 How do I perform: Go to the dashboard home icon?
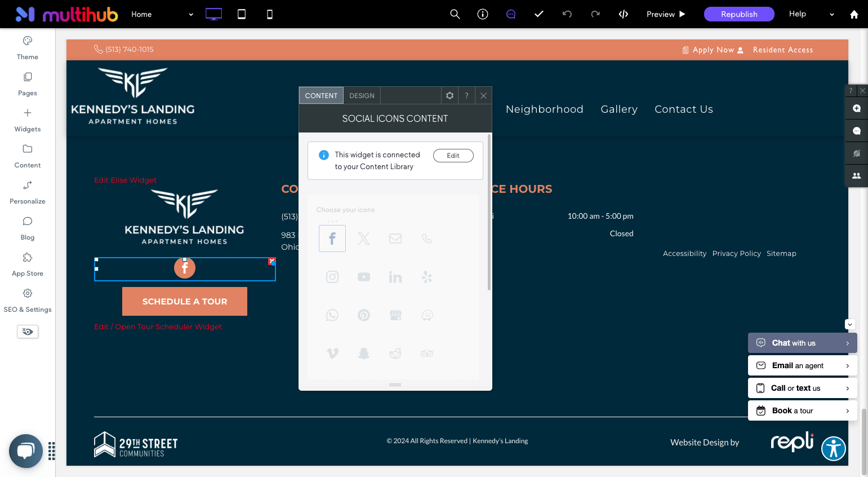(x=854, y=15)
